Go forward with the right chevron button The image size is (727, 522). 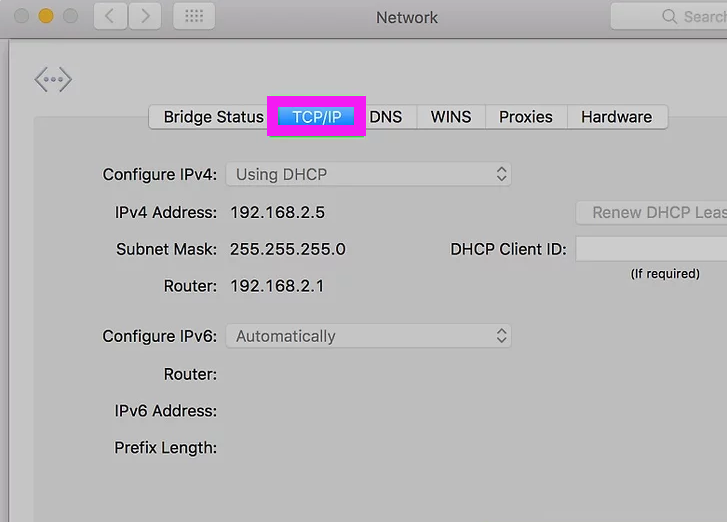145,16
